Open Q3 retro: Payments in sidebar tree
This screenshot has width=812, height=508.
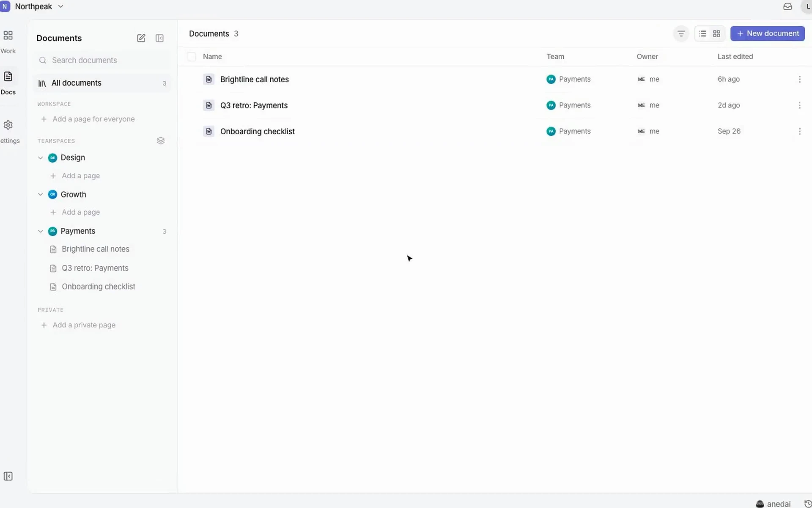[x=95, y=268]
